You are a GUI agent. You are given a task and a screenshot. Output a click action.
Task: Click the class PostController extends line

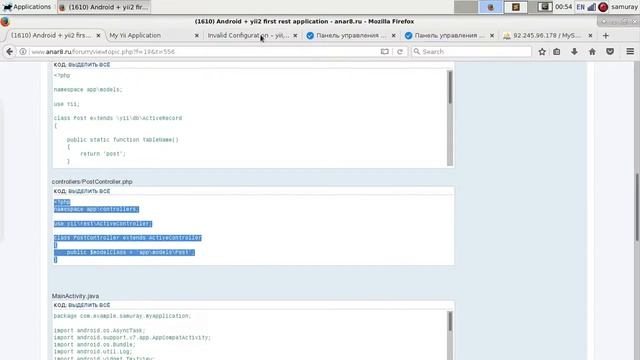click(128, 238)
